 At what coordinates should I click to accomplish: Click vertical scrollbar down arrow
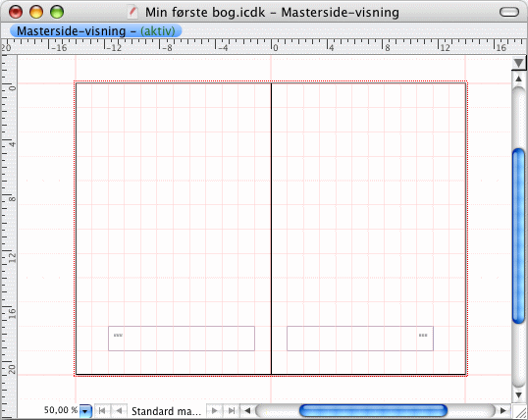click(518, 394)
